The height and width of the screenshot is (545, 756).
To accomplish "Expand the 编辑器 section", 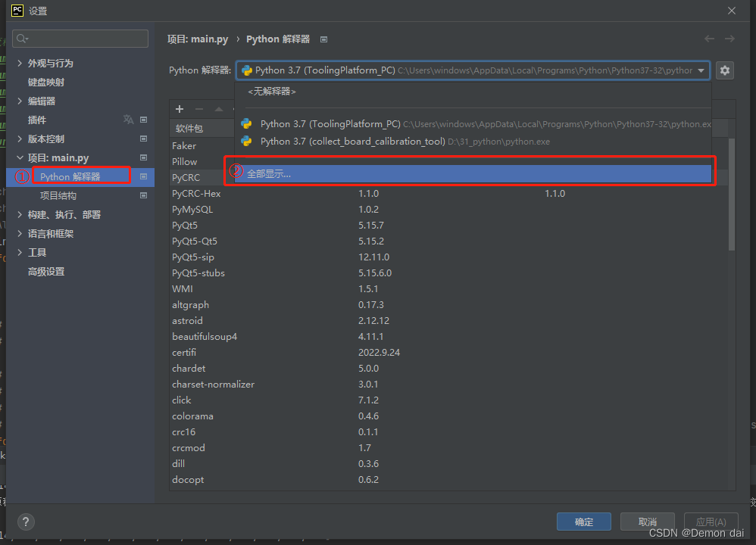I will (20, 101).
